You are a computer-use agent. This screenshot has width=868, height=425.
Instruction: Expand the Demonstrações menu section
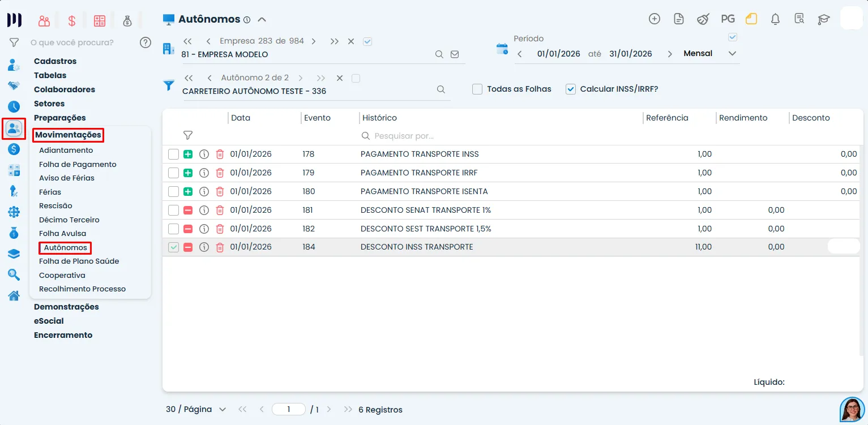(x=66, y=307)
